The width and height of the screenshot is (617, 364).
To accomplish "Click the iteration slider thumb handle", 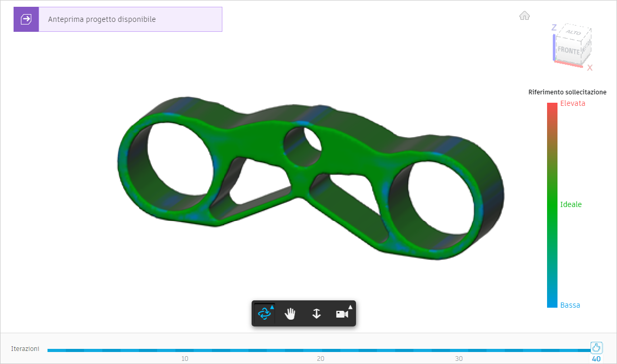I will tap(596, 347).
